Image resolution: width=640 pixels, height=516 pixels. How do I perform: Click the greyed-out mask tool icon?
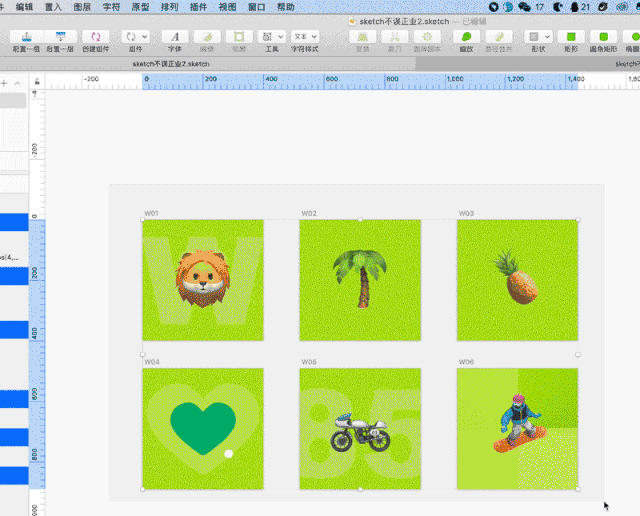(207, 37)
